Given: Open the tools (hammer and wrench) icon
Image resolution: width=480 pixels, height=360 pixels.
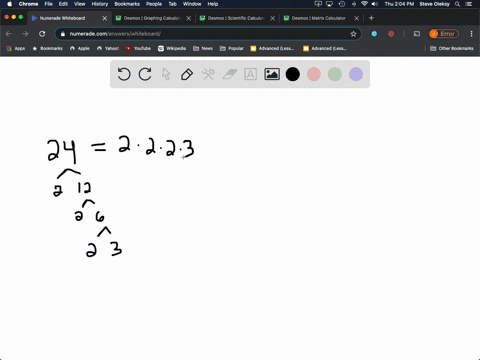Looking at the screenshot, I should (x=208, y=74).
